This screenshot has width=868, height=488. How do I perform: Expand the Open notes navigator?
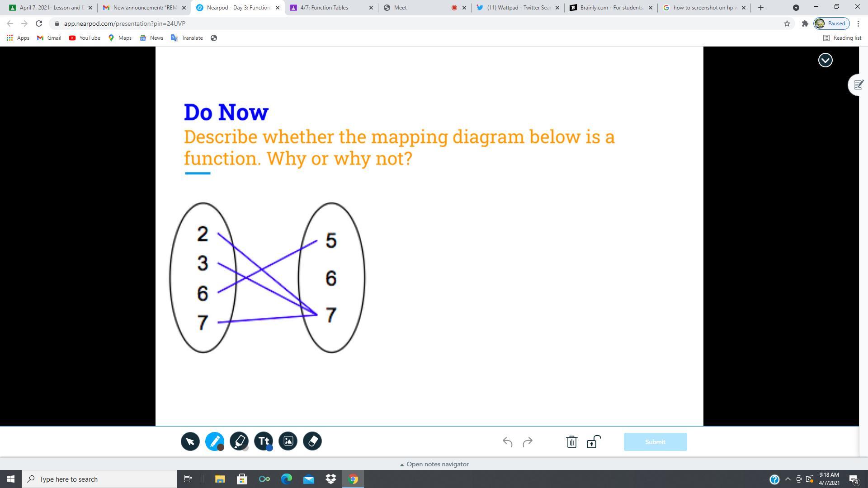tap(434, 464)
